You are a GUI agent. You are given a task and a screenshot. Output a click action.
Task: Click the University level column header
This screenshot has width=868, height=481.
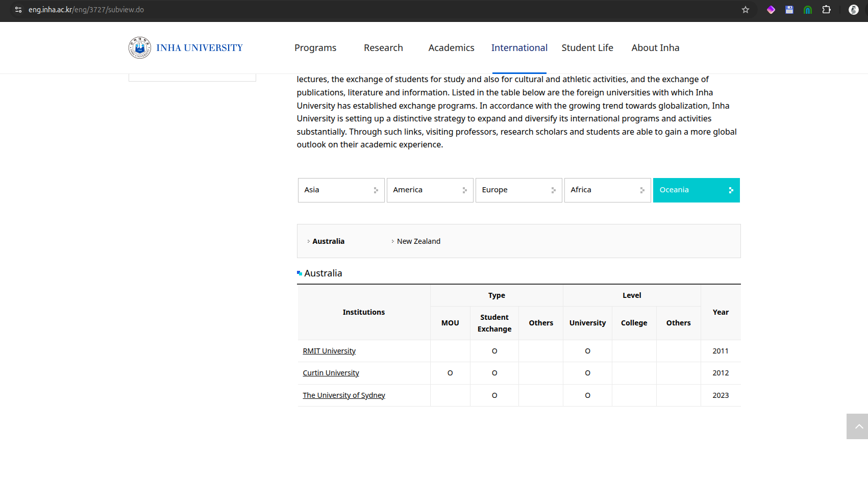pos(587,323)
